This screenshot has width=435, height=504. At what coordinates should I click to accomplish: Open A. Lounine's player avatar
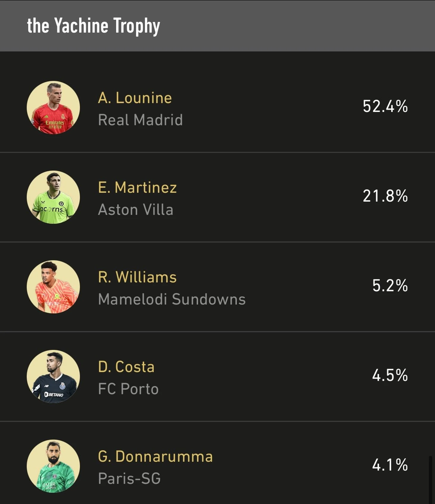coord(53,107)
